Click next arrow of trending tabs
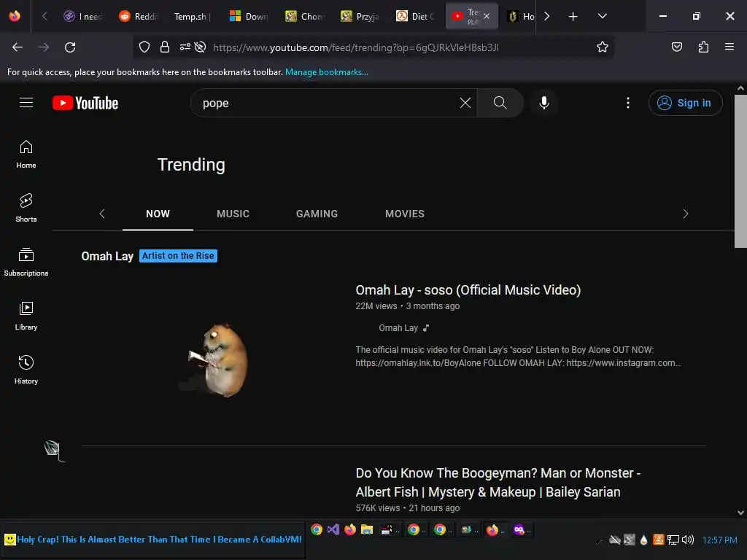The height and width of the screenshot is (560, 747). 685,214
